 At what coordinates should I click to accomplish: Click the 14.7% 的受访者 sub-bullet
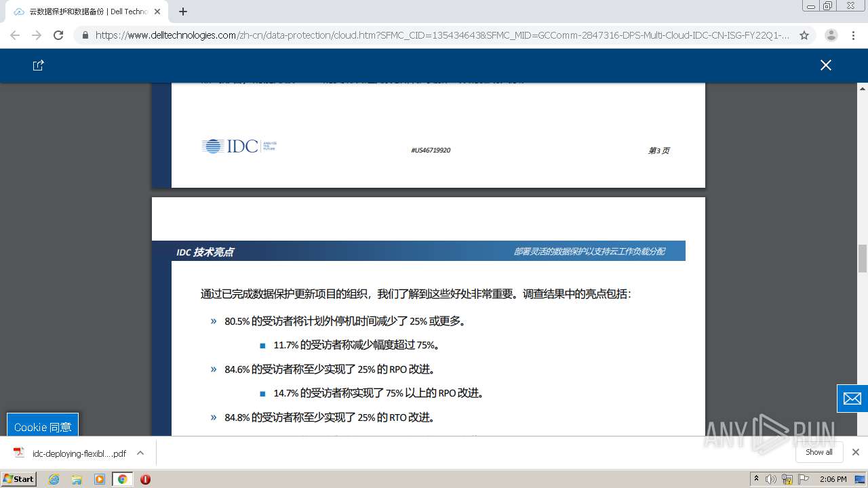click(x=378, y=393)
